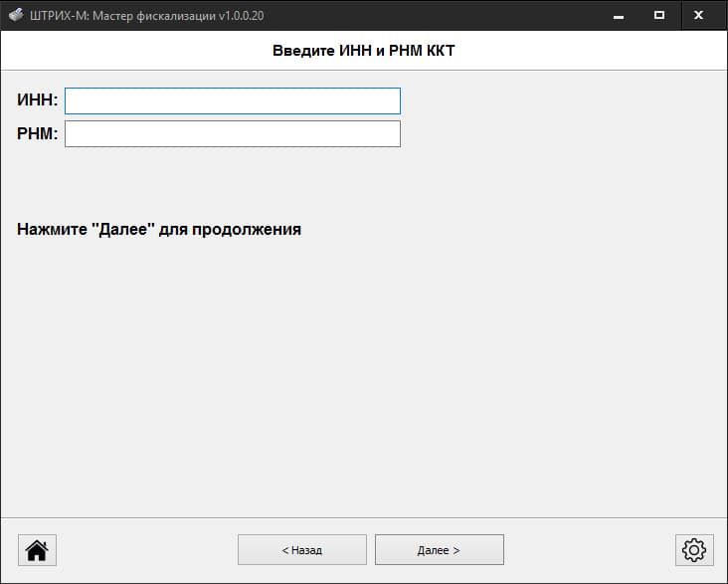
Task: Click the home icon button
Action: 37,550
